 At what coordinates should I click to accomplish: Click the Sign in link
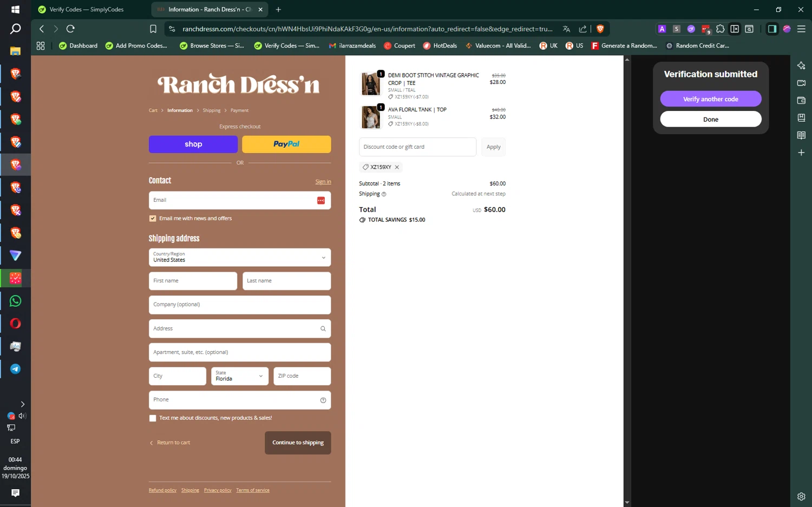tap(323, 182)
